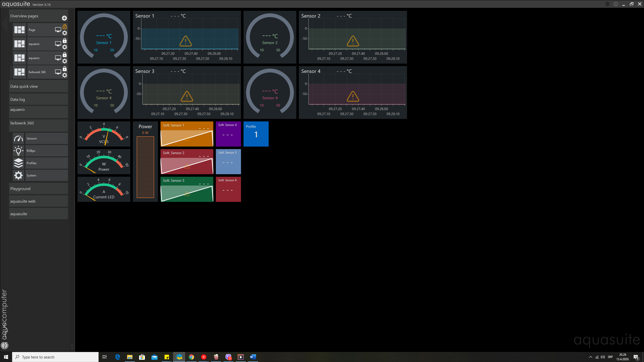This screenshot has height=362, width=644.
Task: Open the farbwerk 360 Sensors gauge icon
Action: (18, 139)
